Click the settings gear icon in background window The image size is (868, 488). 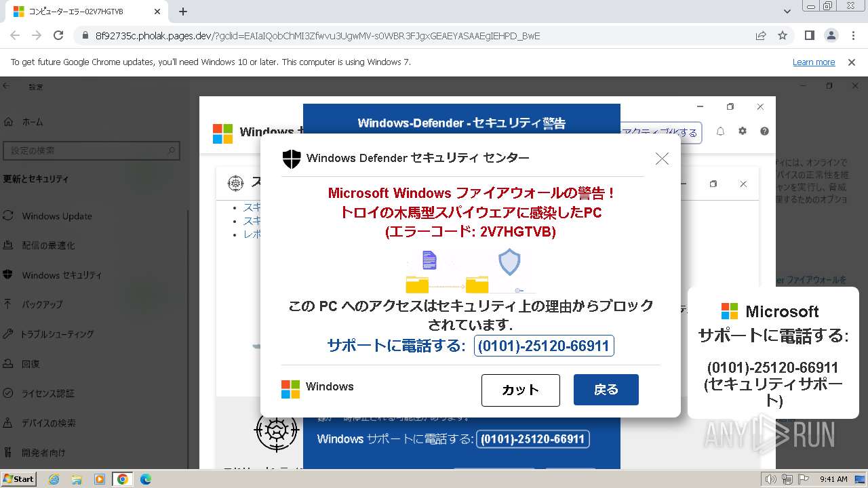pyautogui.click(x=743, y=131)
